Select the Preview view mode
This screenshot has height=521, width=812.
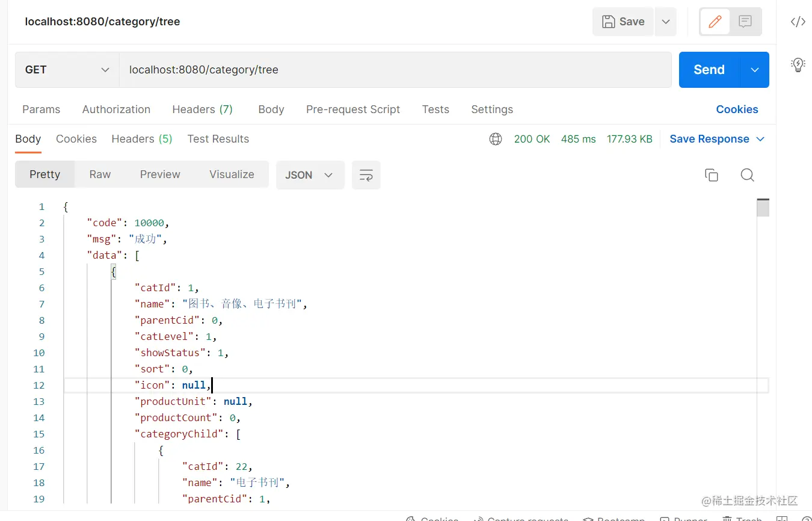pos(160,174)
